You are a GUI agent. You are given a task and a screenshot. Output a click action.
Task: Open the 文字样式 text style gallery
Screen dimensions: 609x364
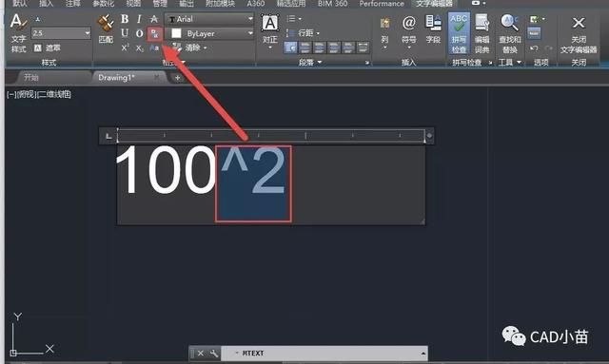18,33
